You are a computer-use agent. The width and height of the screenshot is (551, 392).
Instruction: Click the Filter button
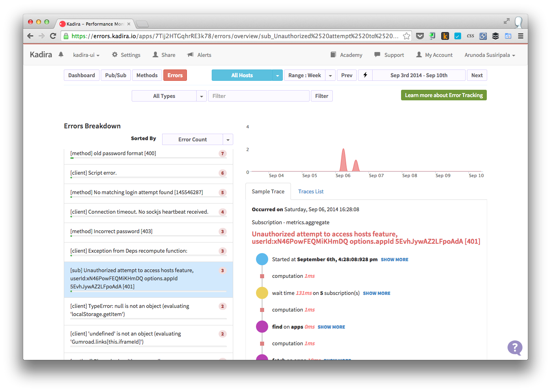click(x=322, y=96)
